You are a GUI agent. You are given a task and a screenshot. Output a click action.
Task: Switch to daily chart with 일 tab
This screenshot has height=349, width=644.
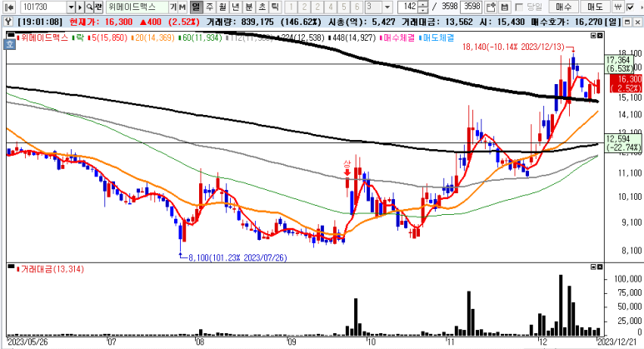197,7
